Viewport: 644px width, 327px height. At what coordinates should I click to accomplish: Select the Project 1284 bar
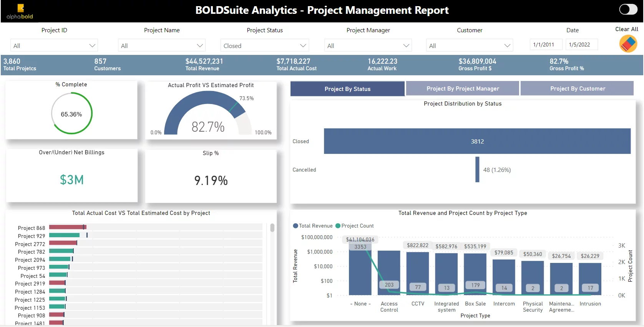(x=57, y=291)
